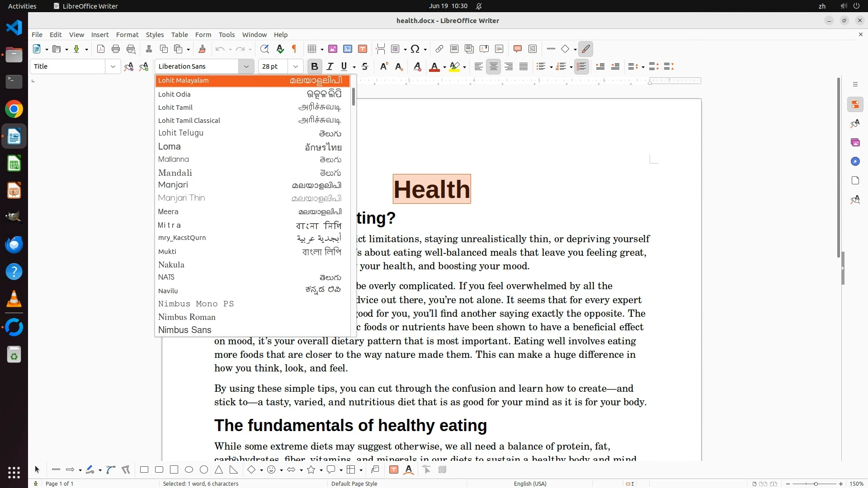Toggle Italic formatting button
The width and height of the screenshot is (868, 488).
coord(330,67)
